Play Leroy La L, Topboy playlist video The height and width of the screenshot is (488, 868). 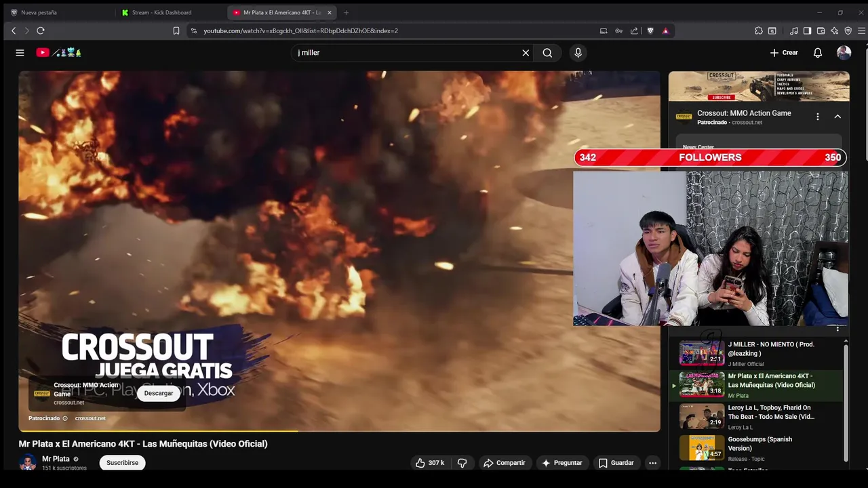click(x=757, y=417)
